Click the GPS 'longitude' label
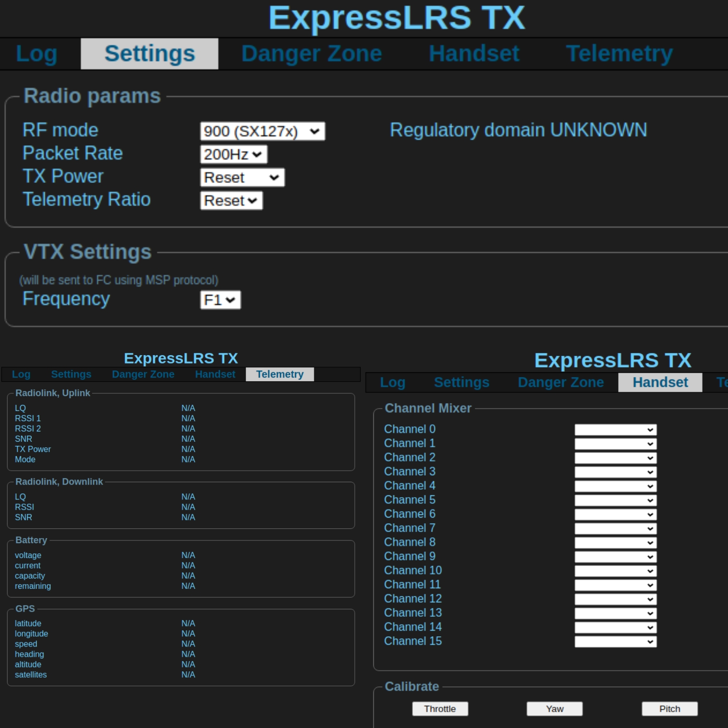This screenshot has height=728, width=728. (31, 634)
